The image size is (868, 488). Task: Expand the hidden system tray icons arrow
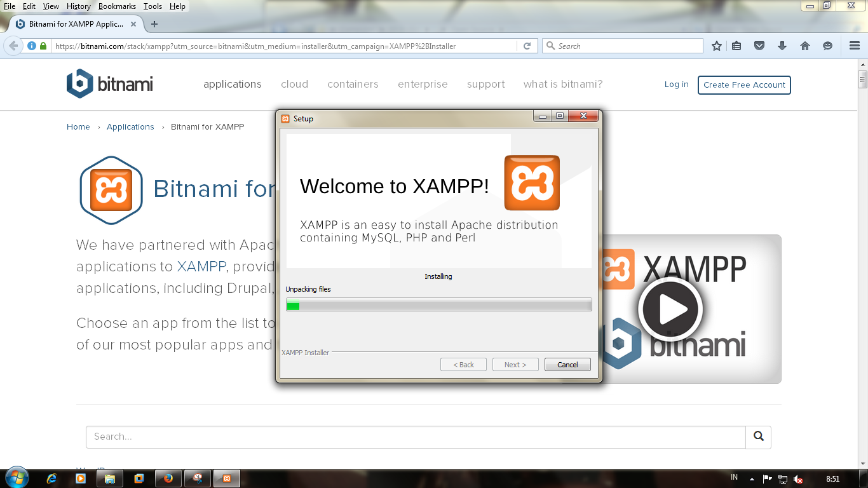point(752,478)
